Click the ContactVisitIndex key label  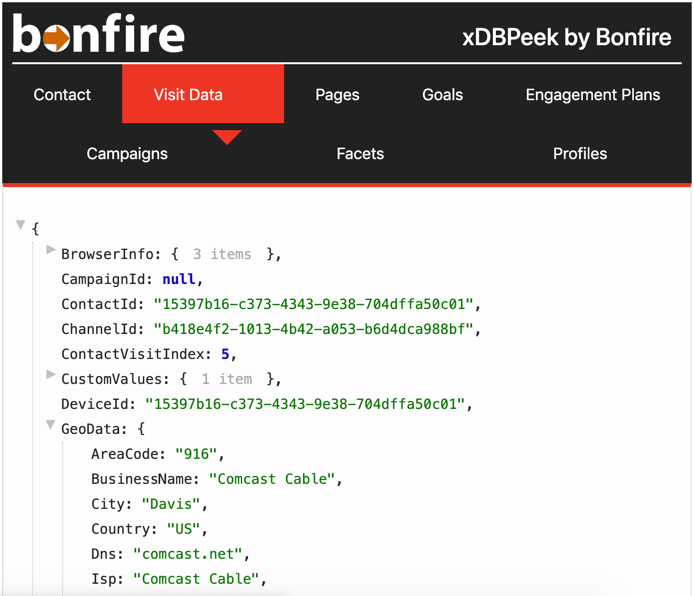tap(136, 354)
